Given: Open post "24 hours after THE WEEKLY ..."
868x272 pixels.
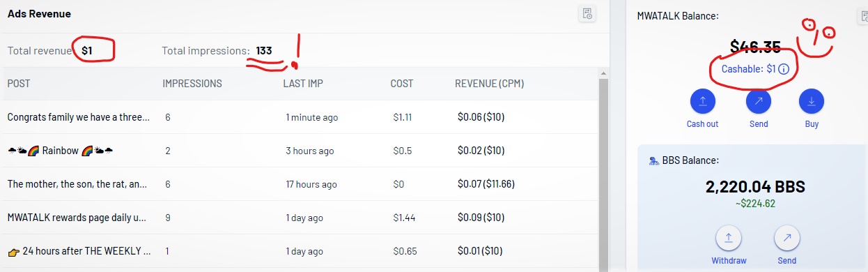Looking at the screenshot, I should tap(79, 251).
